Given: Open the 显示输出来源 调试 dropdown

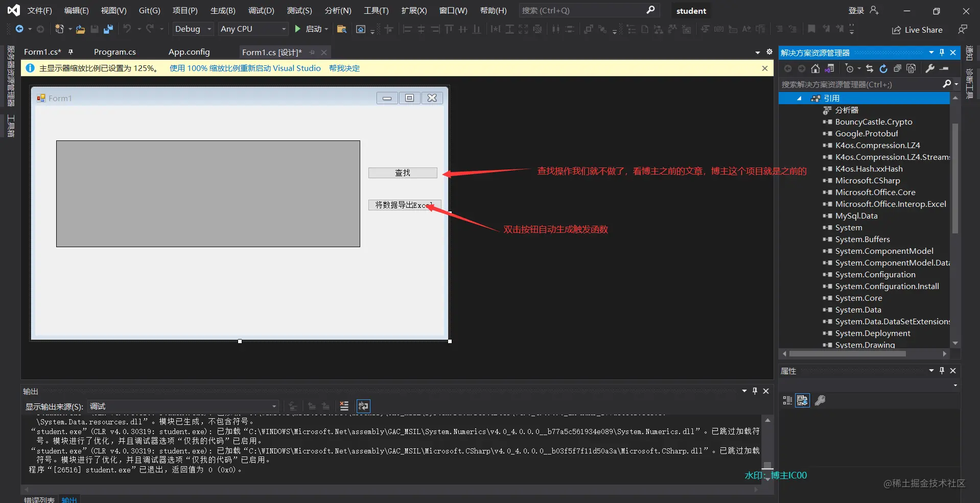Looking at the screenshot, I should pos(183,406).
